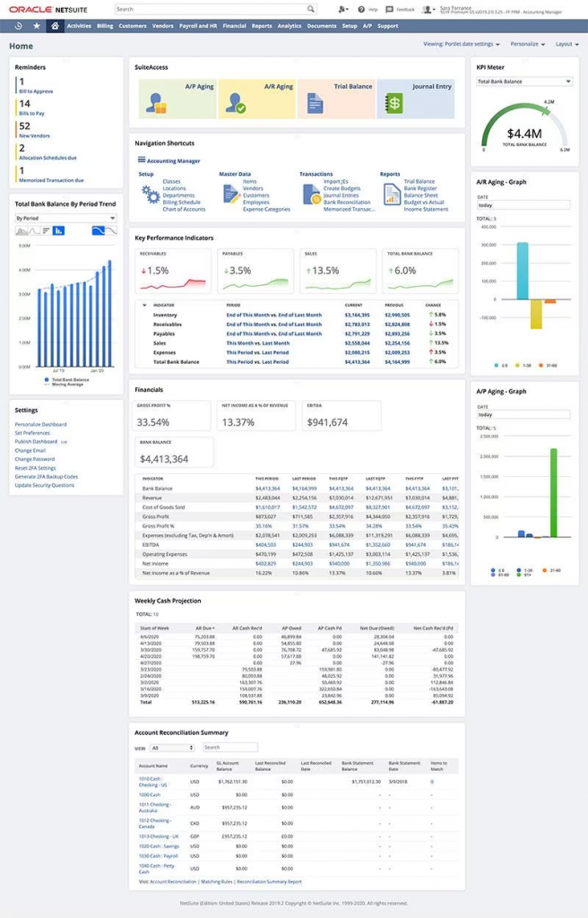Click the $941,674 EBITDA value
The width and height of the screenshot is (588, 918).
[x=327, y=422]
